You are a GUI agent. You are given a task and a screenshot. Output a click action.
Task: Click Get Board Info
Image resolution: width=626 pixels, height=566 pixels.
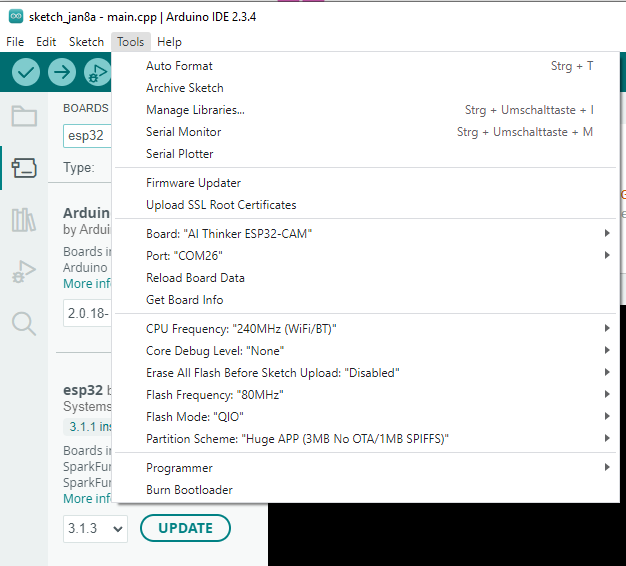(x=367, y=300)
